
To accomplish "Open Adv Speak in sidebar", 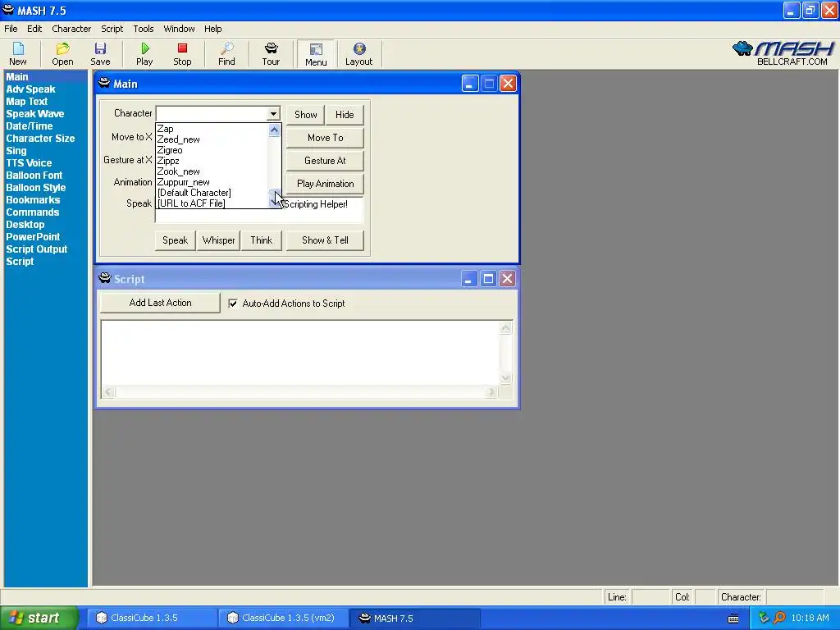I will tap(30, 89).
